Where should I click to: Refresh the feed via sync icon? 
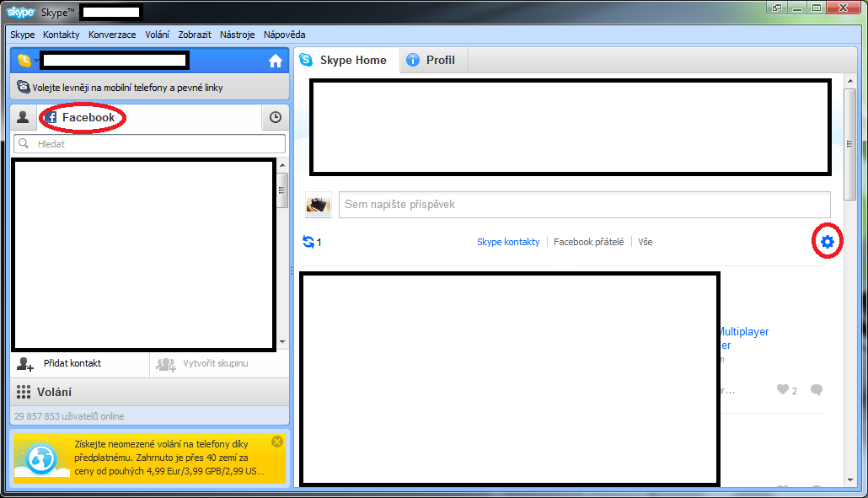[308, 242]
